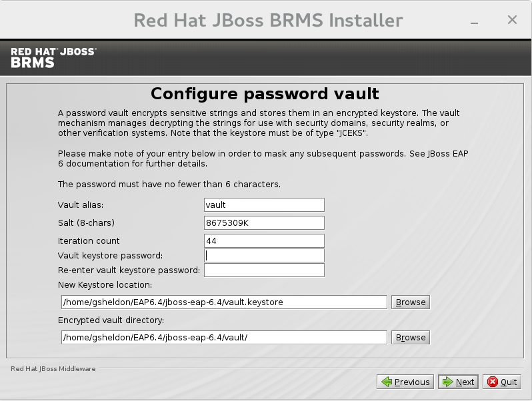Screen dimensions: 532x401
Task: Click the Vault alias input field
Action: 264,204
